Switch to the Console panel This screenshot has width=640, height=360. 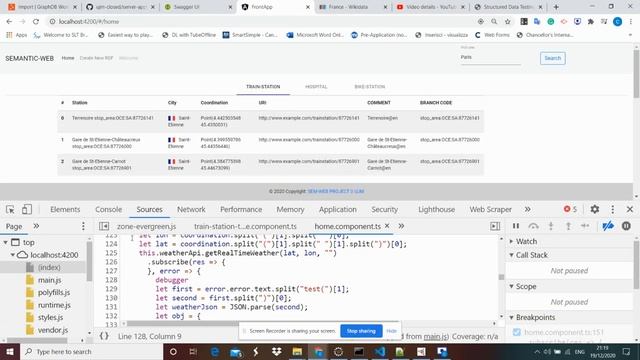click(x=109, y=209)
